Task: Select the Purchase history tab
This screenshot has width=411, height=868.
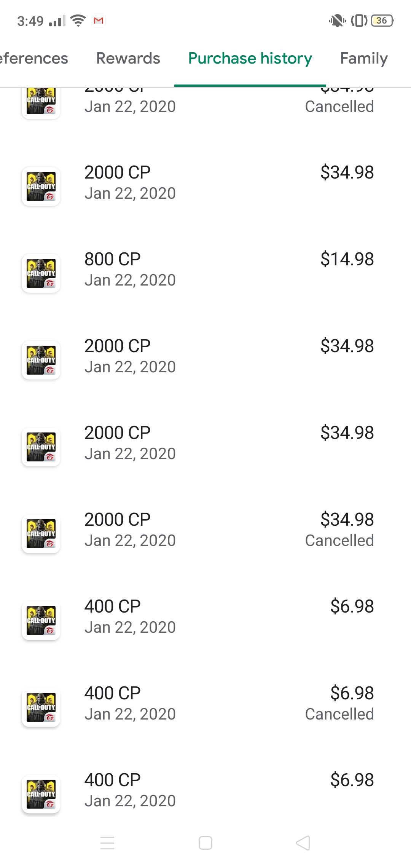Action: (x=250, y=58)
